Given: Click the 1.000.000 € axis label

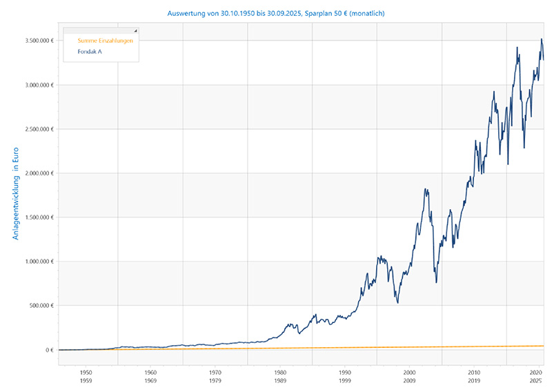Looking at the screenshot, I should coord(34,262).
